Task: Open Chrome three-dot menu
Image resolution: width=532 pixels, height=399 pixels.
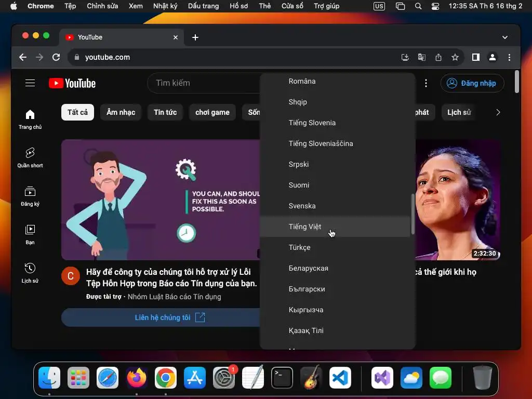Action: tap(509, 57)
